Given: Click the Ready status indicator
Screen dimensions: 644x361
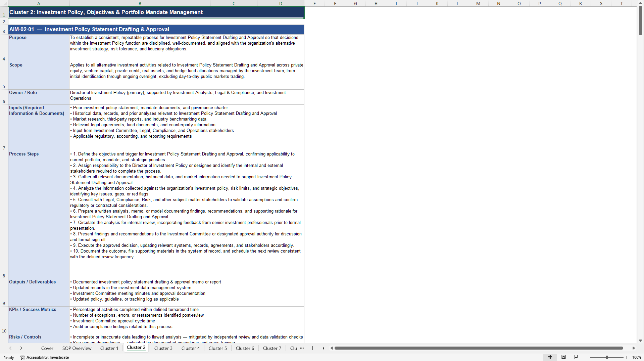Looking at the screenshot, I should tap(8, 358).
